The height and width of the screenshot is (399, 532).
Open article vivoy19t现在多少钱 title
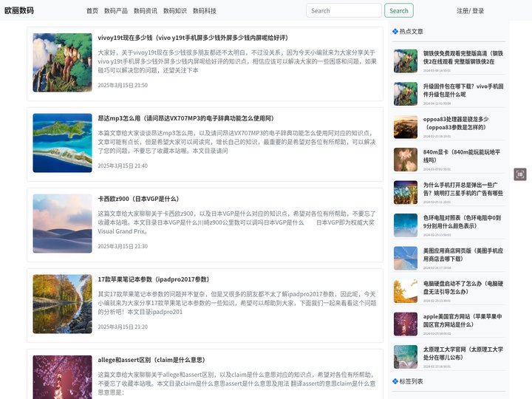point(193,38)
